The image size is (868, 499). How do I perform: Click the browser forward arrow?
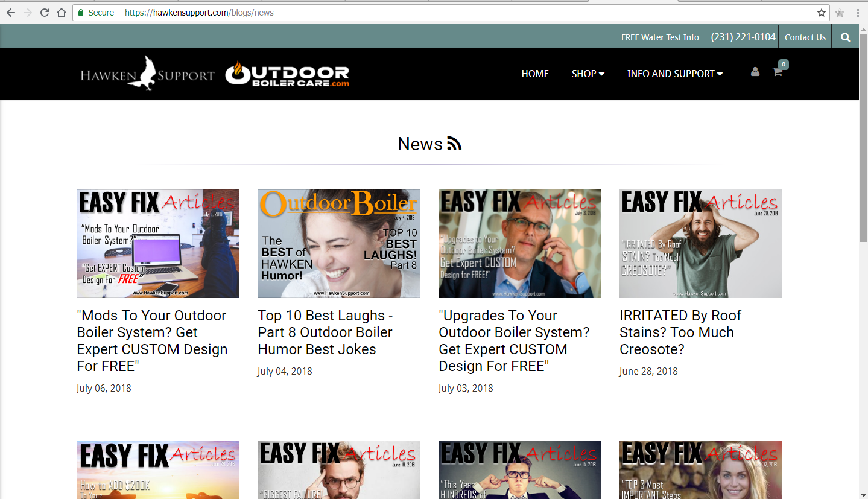[27, 13]
